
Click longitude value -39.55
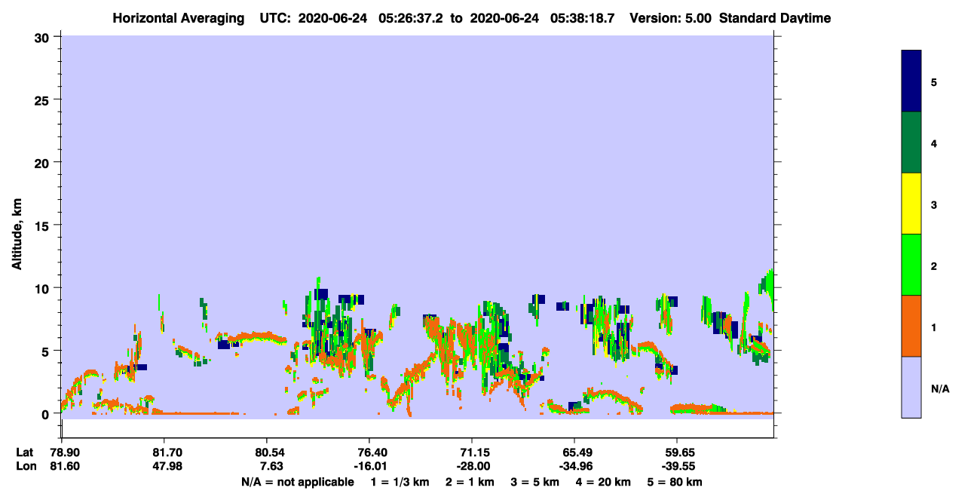[x=677, y=466]
